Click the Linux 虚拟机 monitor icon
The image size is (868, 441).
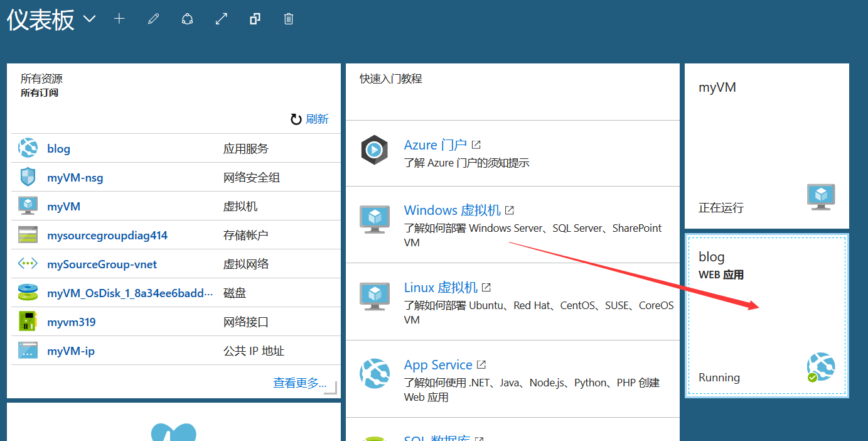(375, 296)
